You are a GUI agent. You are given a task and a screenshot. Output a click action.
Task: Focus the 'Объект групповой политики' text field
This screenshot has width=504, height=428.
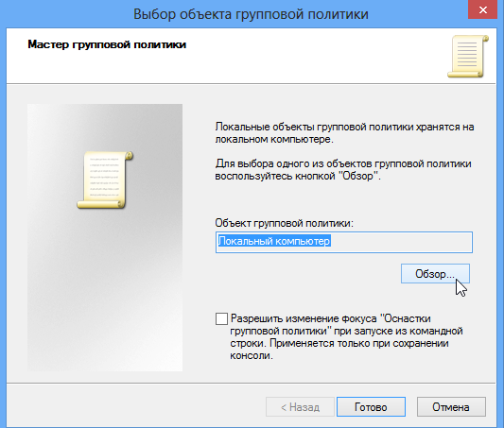click(x=344, y=242)
